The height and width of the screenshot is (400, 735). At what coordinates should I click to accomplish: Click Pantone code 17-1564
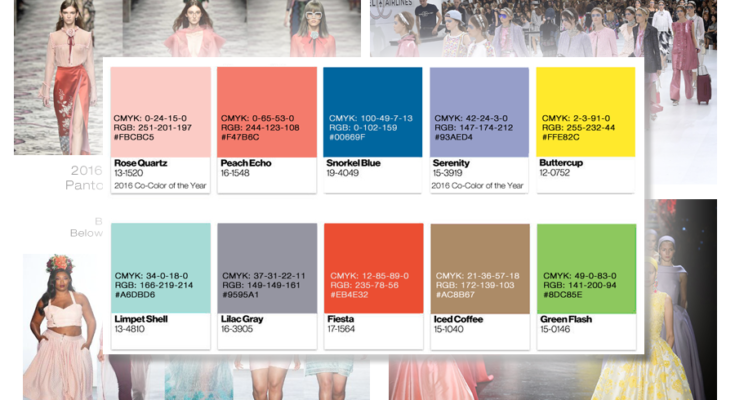341,329
